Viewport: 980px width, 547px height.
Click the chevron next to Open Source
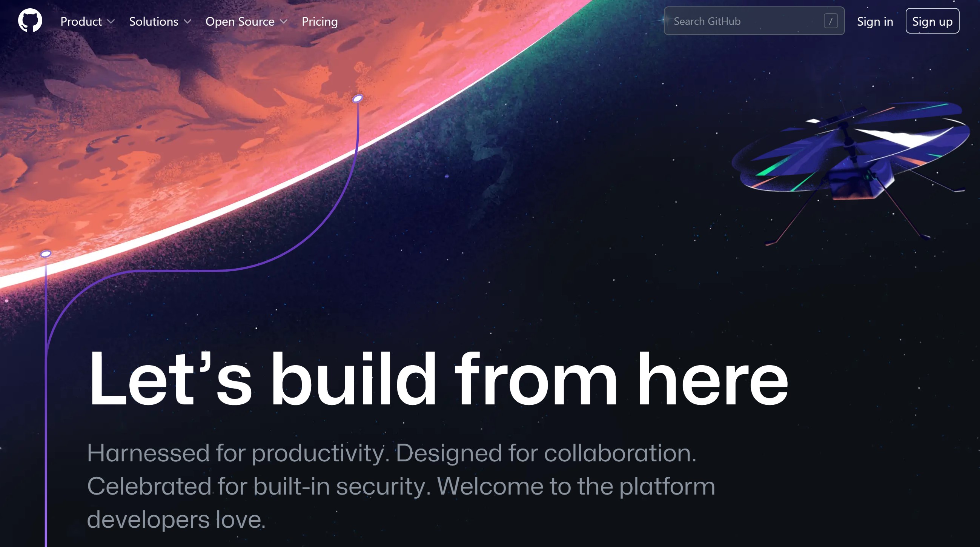coord(283,22)
